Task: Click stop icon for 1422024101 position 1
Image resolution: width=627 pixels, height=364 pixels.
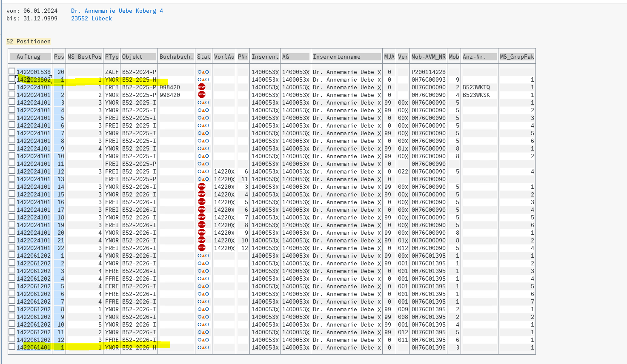Action: [x=202, y=87]
